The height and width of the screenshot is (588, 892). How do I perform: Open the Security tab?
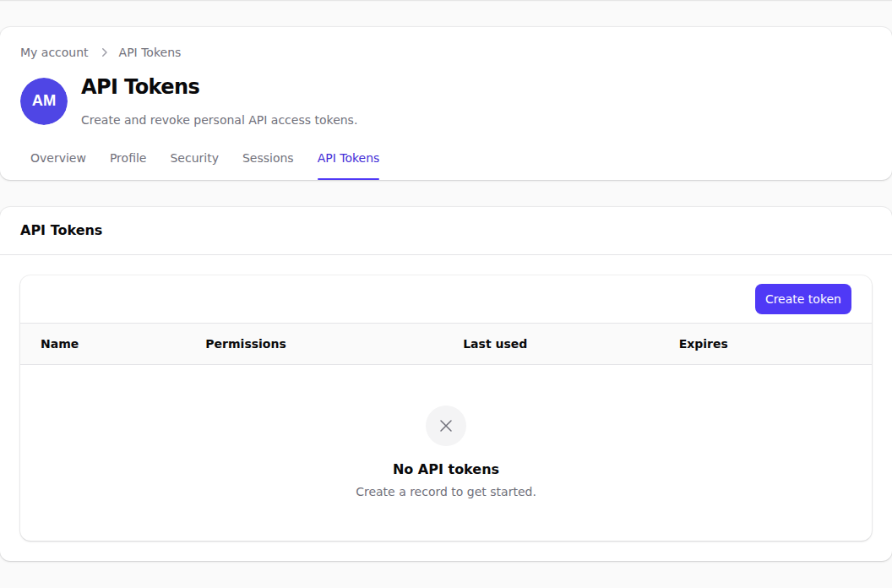point(194,158)
